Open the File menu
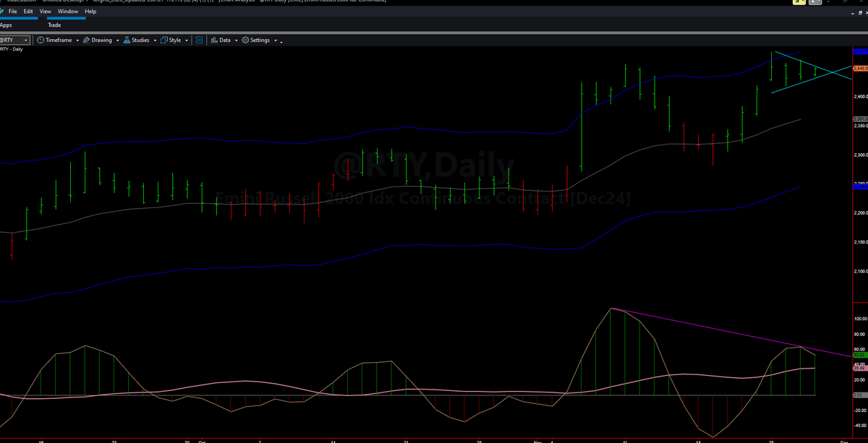 tap(12, 12)
